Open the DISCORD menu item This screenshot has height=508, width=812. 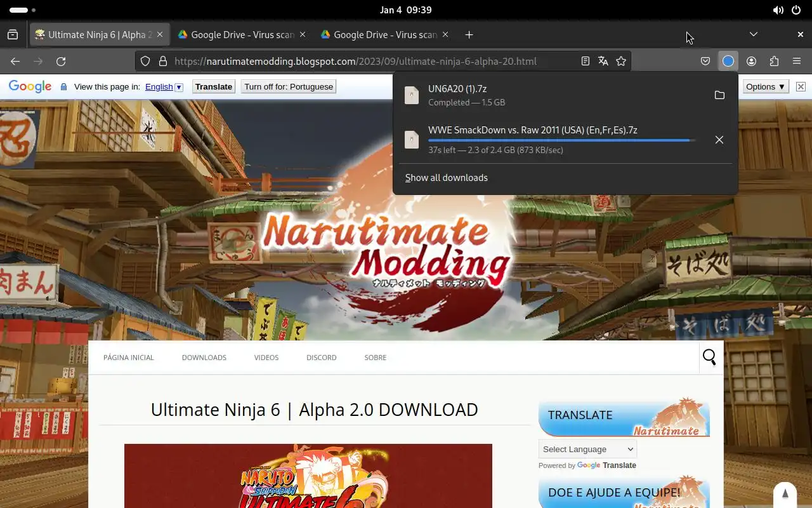point(322,358)
